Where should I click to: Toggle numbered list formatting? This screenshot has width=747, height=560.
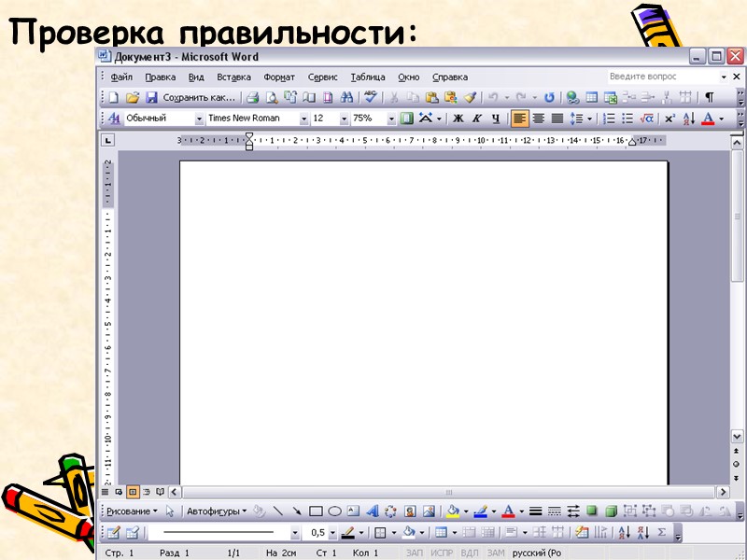coord(609,119)
